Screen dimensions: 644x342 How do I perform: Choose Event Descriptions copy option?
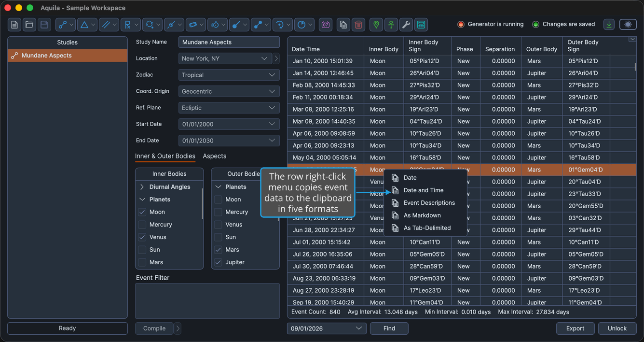(x=425, y=203)
